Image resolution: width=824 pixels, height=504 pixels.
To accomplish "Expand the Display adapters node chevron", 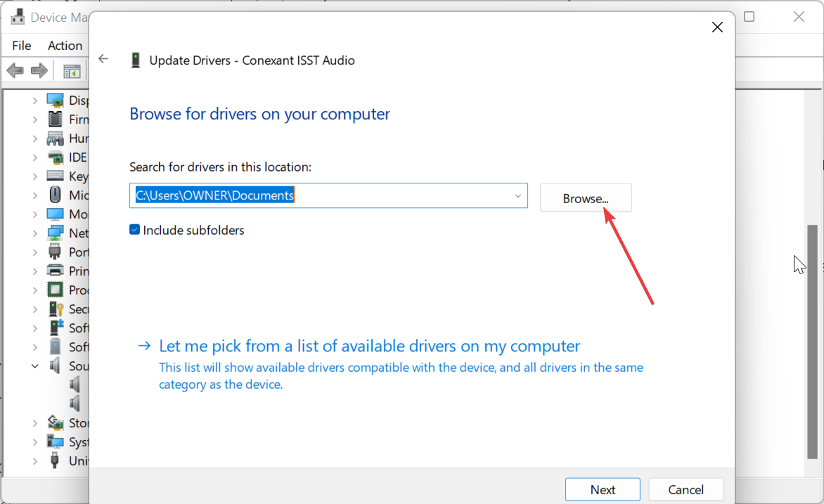I will tap(34, 101).
